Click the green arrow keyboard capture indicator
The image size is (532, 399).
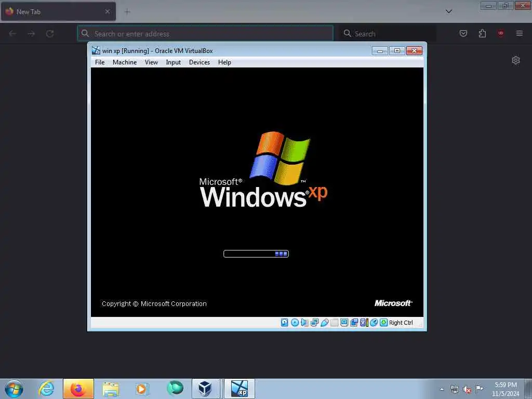coord(383,322)
